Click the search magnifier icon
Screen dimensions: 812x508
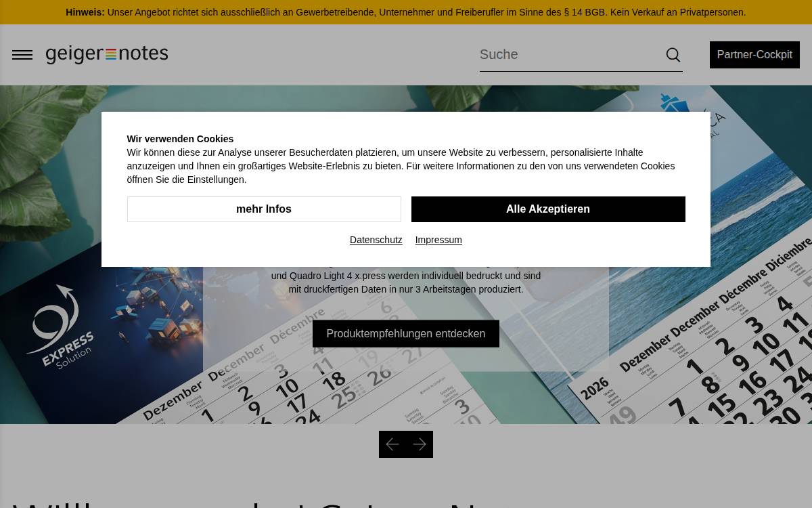point(673,55)
